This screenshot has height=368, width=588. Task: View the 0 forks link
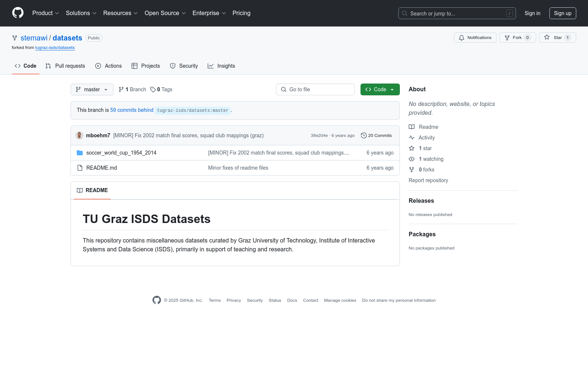pyautogui.click(x=422, y=170)
